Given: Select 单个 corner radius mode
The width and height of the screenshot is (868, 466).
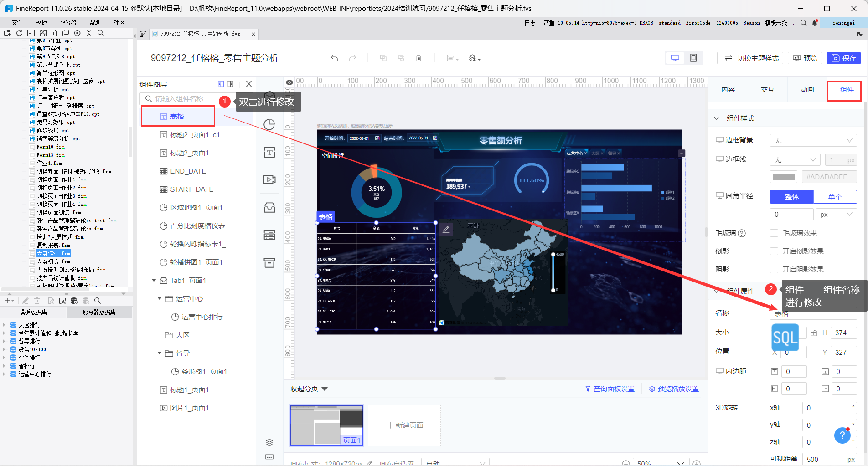Looking at the screenshot, I should [x=835, y=196].
